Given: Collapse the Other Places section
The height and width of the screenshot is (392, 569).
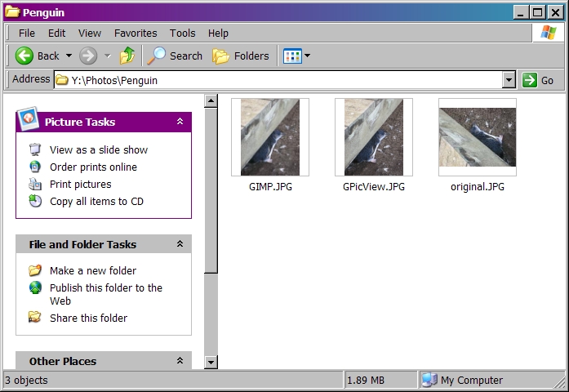Looking at the screenshot, I should point(180,361).
